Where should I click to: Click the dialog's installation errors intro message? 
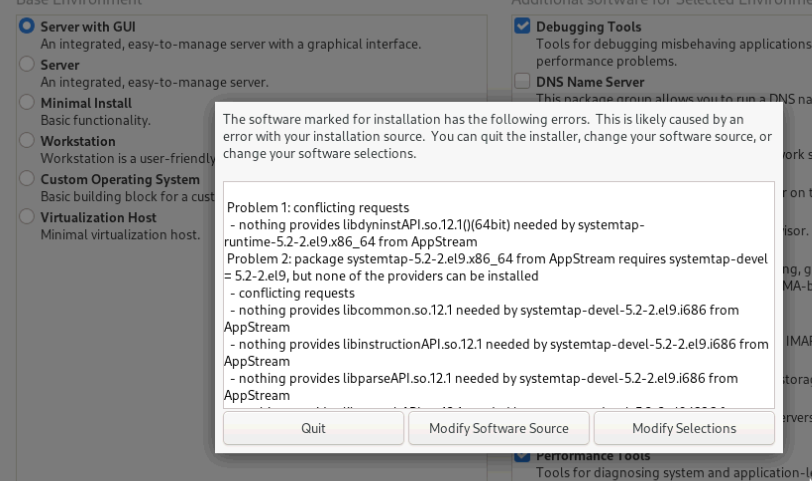(x=497, y=135)
